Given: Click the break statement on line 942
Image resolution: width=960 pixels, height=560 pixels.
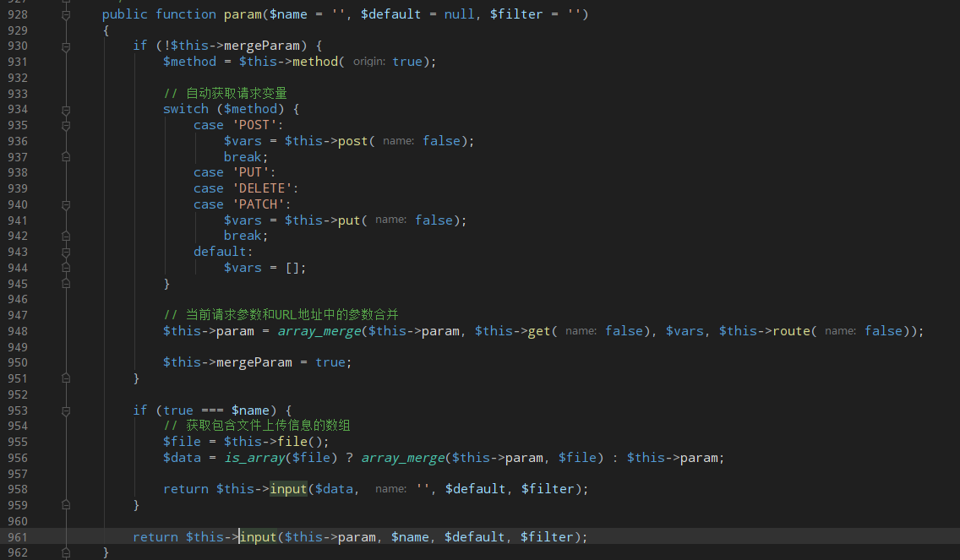Looking at the screenshot, I should click(x=243, y=236).
